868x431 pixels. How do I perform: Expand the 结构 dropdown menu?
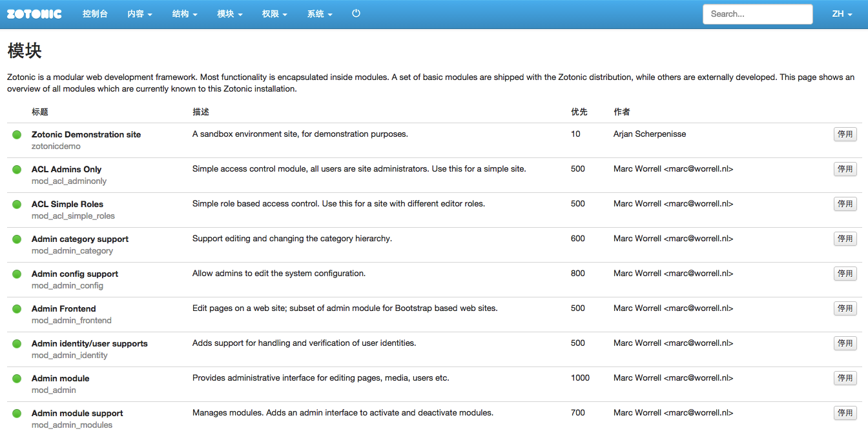pos(185,14)
